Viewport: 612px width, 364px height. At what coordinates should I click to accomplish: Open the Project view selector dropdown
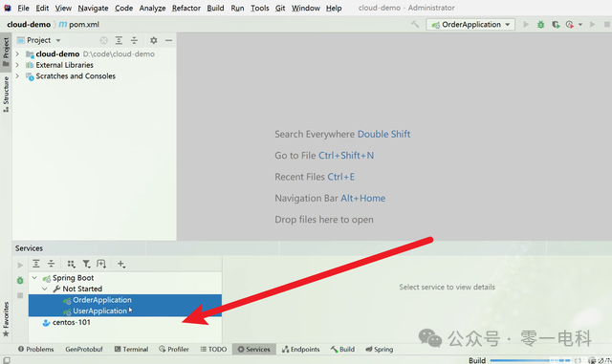coord(39,40)
